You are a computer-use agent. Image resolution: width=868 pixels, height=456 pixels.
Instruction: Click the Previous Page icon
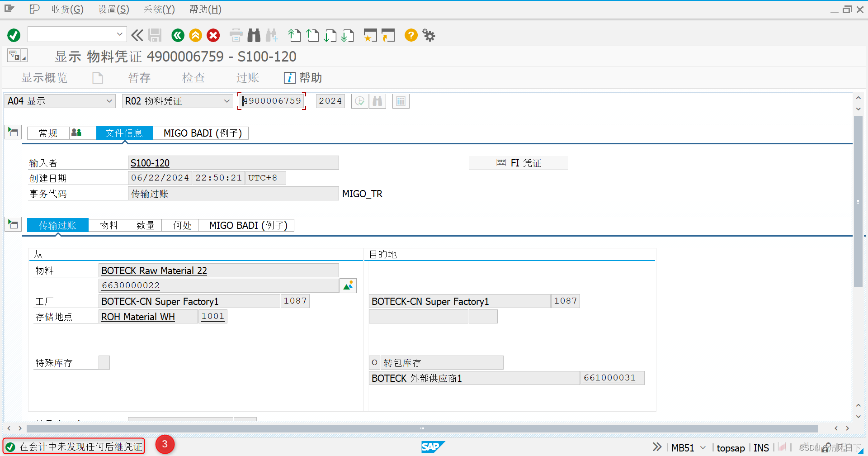pos(312,35)
